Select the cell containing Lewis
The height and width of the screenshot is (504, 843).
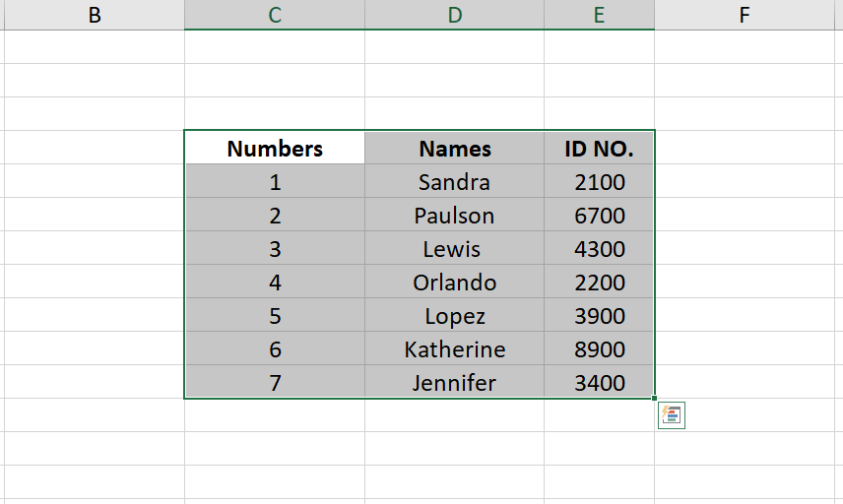click(x=454, y=248)
